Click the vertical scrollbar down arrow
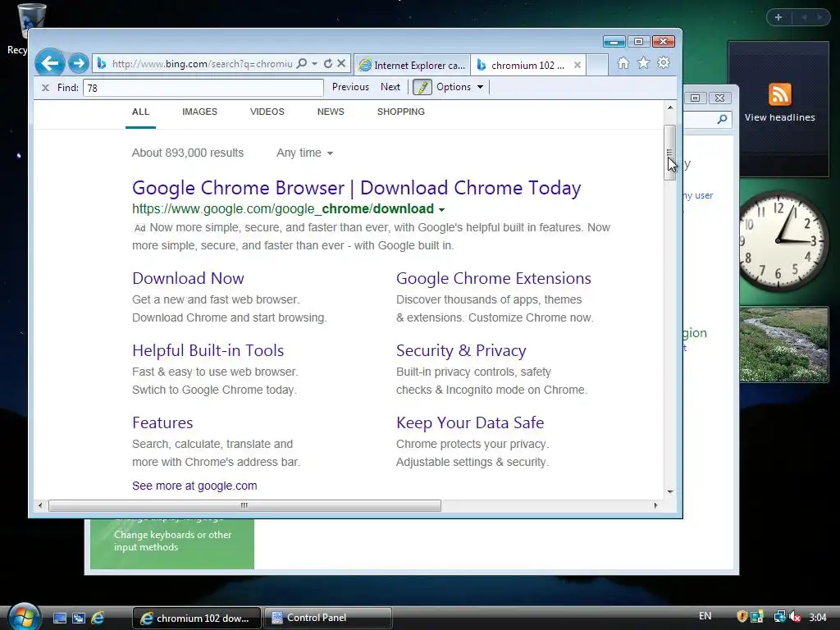Image resolution: width=840 pixels, height=630 pixels. pyautogui.click(x=669, y=491)
